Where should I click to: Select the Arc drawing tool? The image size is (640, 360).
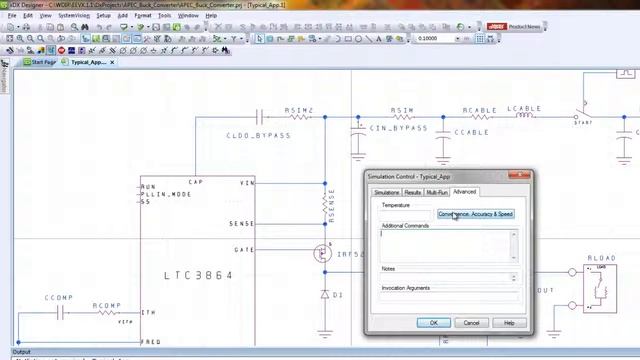pos(338,39)
